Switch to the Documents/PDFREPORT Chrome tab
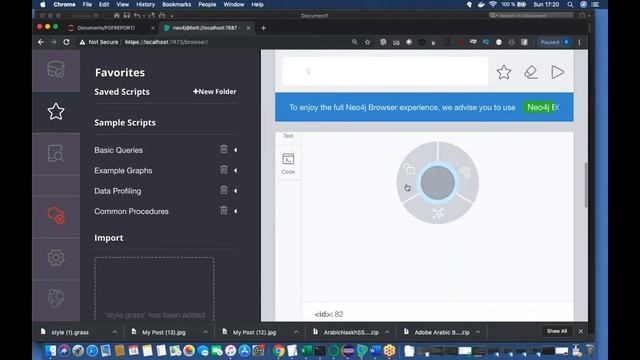 coord(106,28)
